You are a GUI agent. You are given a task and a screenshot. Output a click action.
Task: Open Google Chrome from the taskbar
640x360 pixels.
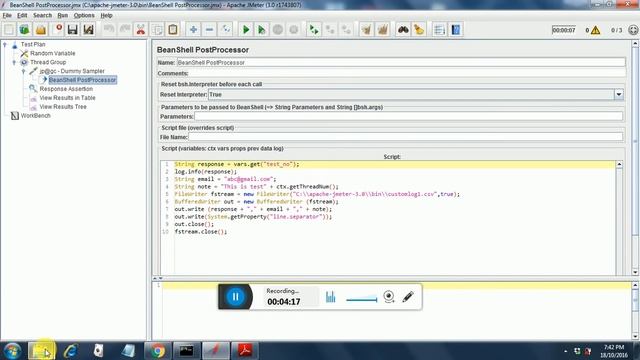click(x=157, y=351)
